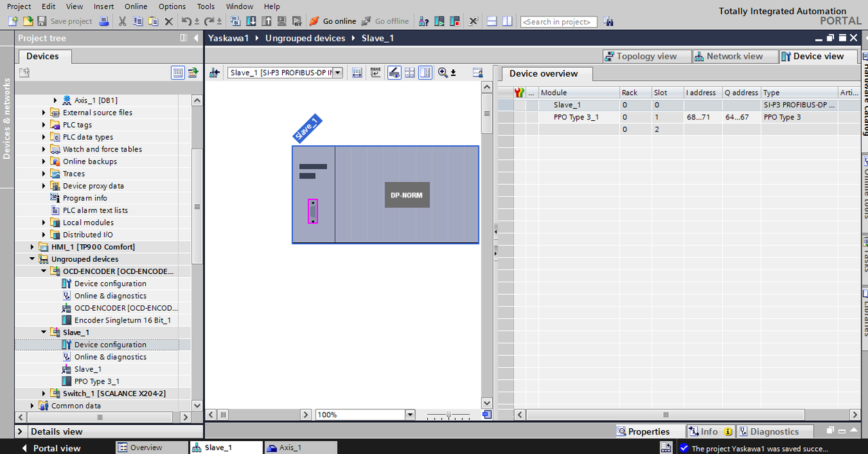This screenshot has height=454, width=868.
Task: Expand the Details view panel
Action: pyautogui.click(x=22, y=432)
